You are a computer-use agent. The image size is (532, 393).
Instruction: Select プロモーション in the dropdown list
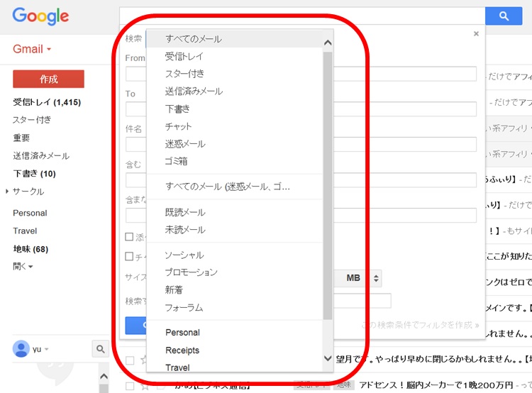235,272
